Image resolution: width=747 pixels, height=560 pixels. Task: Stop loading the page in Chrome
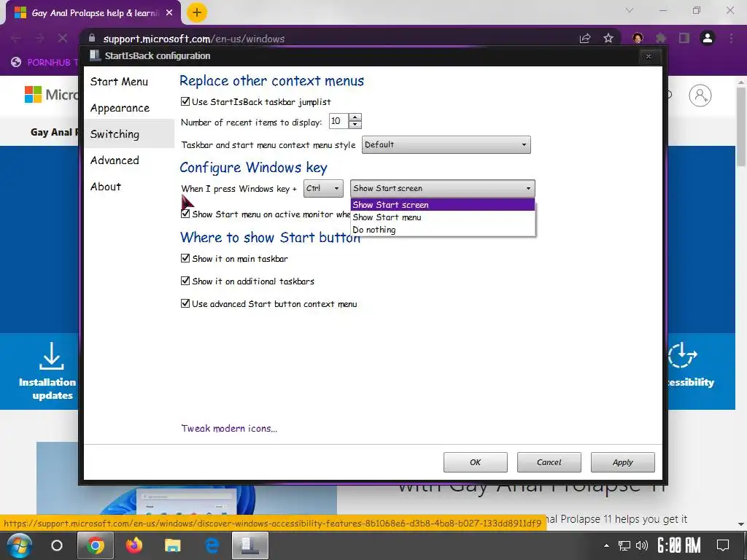click(x=63, y=38)
